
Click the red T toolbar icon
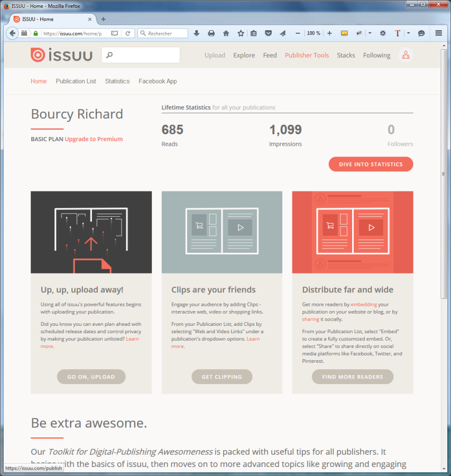click(x=398, y=33)
